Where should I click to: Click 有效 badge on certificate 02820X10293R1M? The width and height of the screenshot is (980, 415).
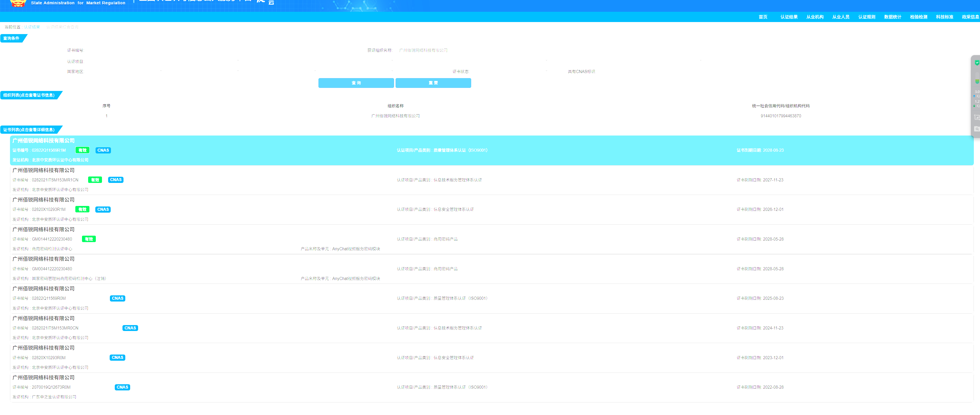tap(82, 210)
